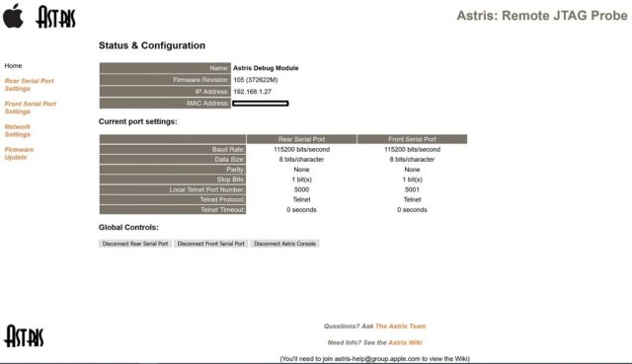Click Disconnect Rear Serial Port button

[135, 244]
